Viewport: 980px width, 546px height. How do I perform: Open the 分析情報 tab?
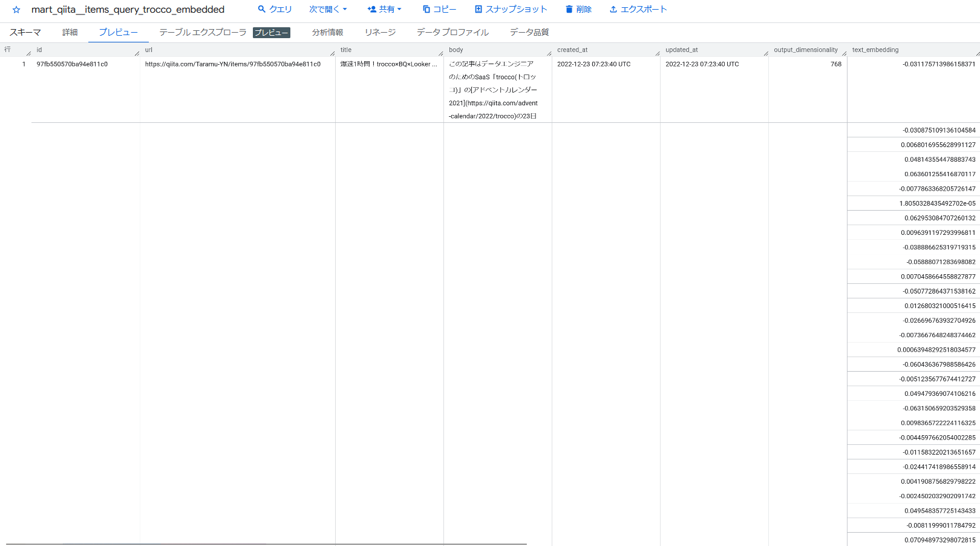[x=328, y=32]
